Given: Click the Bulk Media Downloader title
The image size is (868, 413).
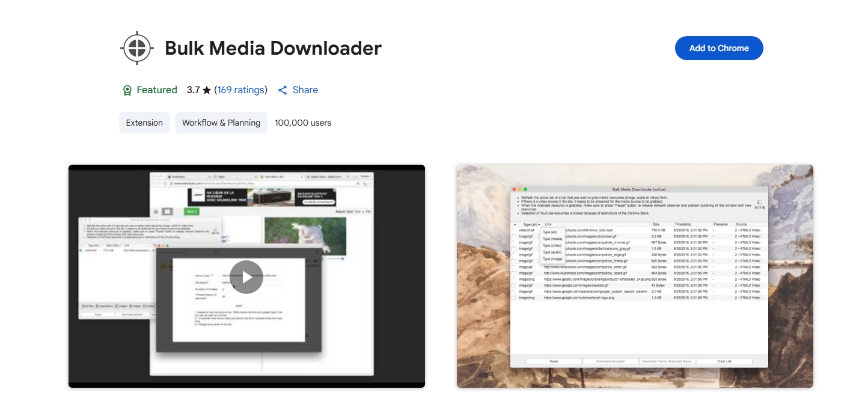Looking at the screenshot, I should point(274,48).
